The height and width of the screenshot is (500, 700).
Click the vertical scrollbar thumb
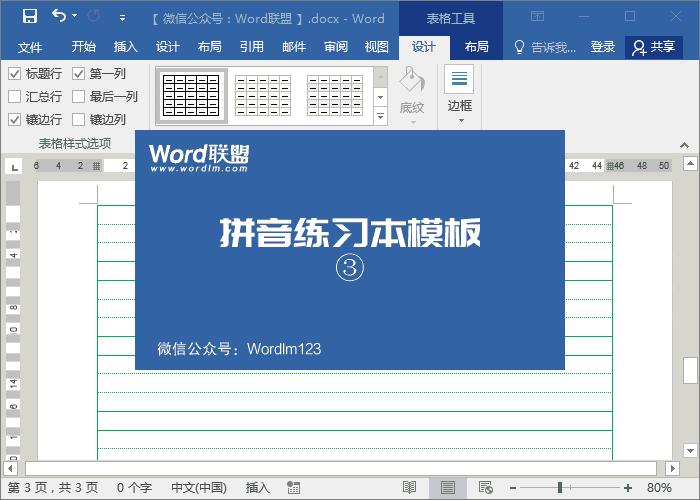690,370
